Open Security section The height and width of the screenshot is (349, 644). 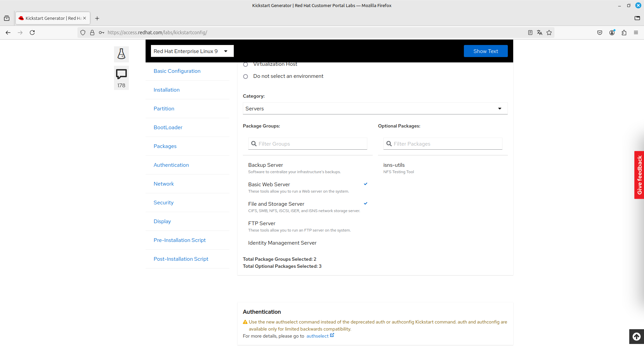(x=164, y=203)
